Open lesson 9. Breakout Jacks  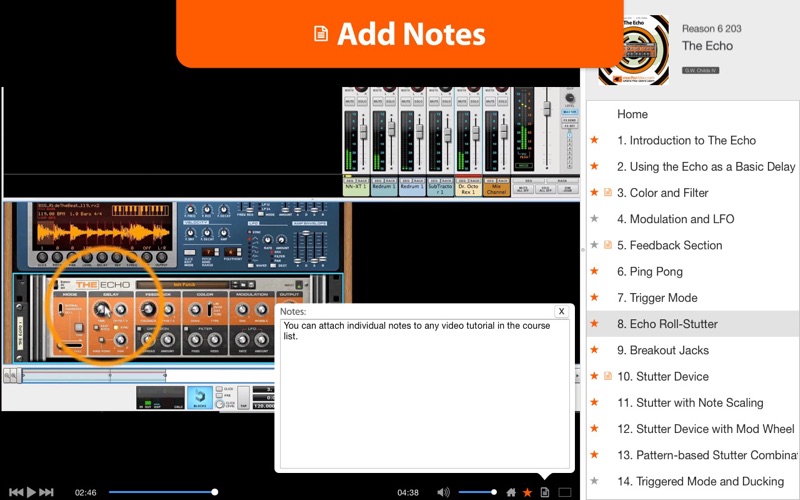tap(663, 351)
